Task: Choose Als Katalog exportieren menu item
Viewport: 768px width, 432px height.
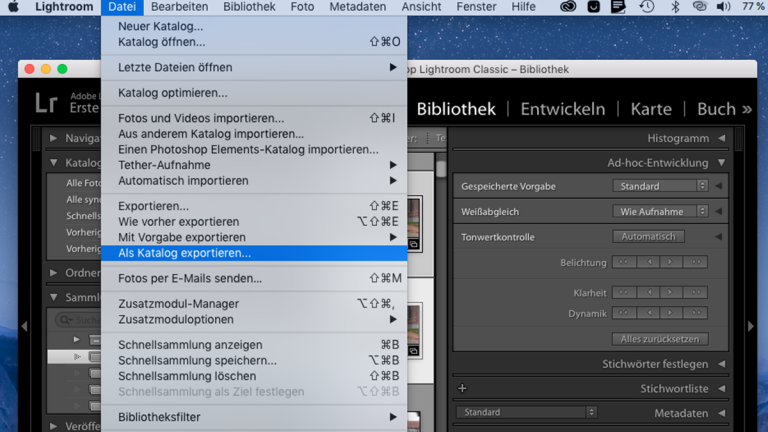Action: point(185,253)
